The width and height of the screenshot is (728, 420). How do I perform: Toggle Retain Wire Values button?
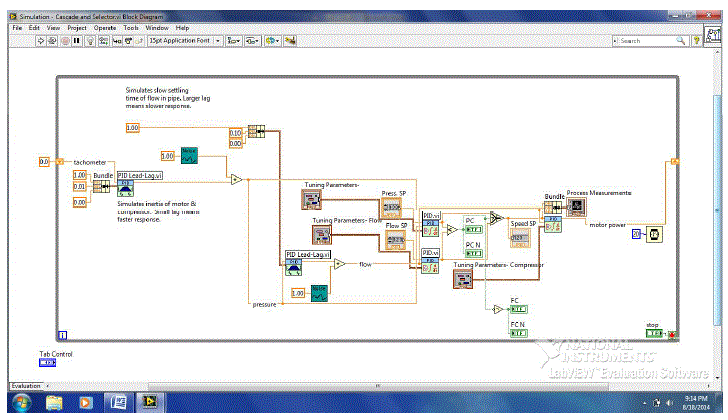point(101,40)
